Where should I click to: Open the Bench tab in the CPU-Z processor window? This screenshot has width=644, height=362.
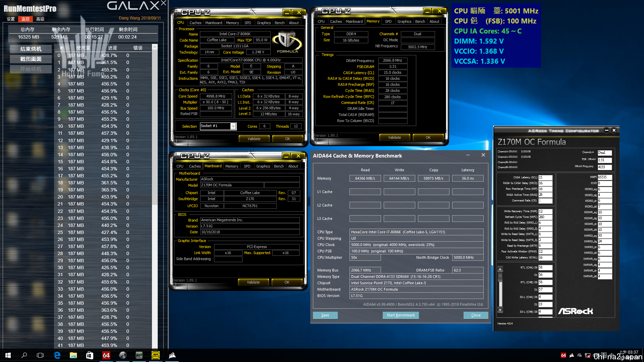click(x=279, y=23)
